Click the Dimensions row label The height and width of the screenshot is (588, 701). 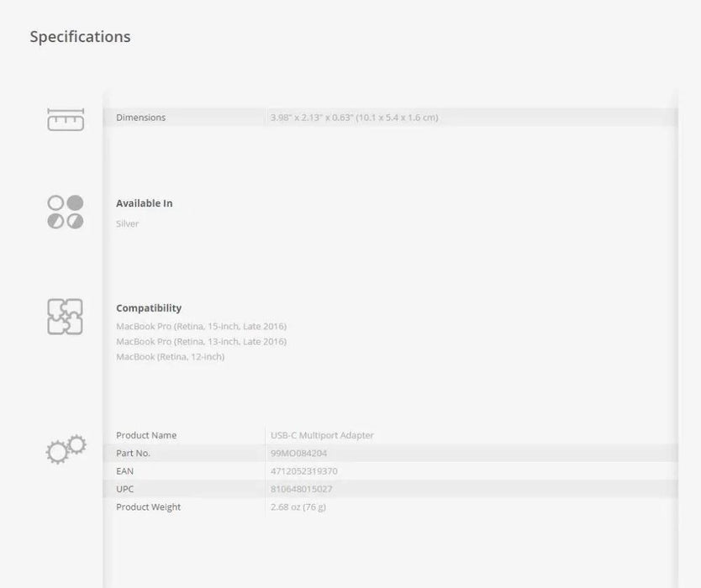[140, 118]
